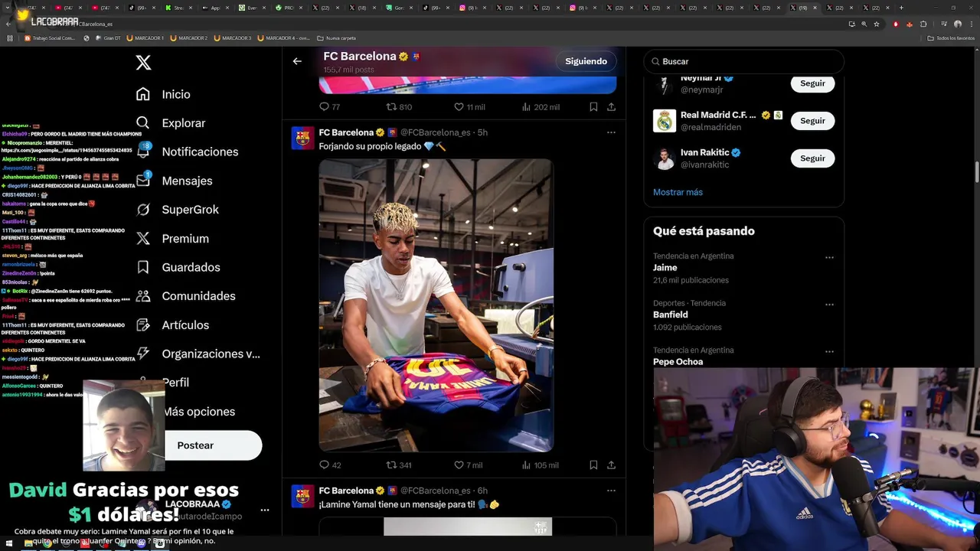This screenshot has width=980, height=551.
Task: Click the Buscar search field
Action: (743, 61)
